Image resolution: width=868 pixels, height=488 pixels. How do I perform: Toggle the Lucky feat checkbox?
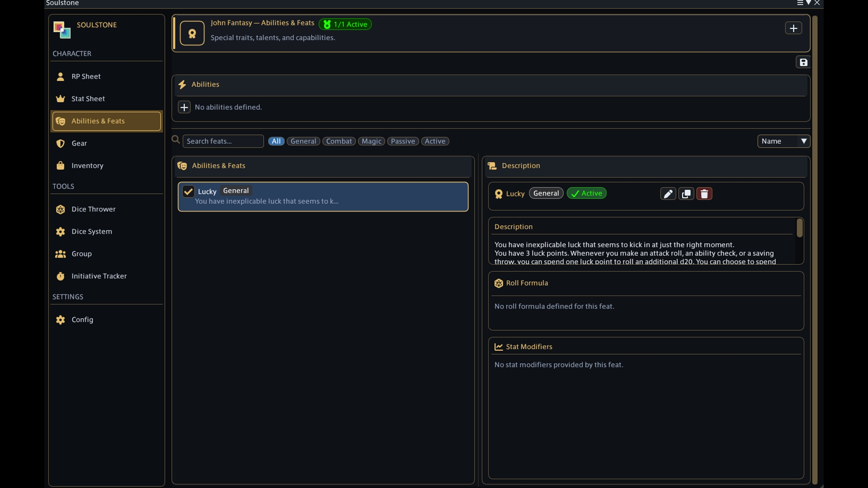coord(188,192)
